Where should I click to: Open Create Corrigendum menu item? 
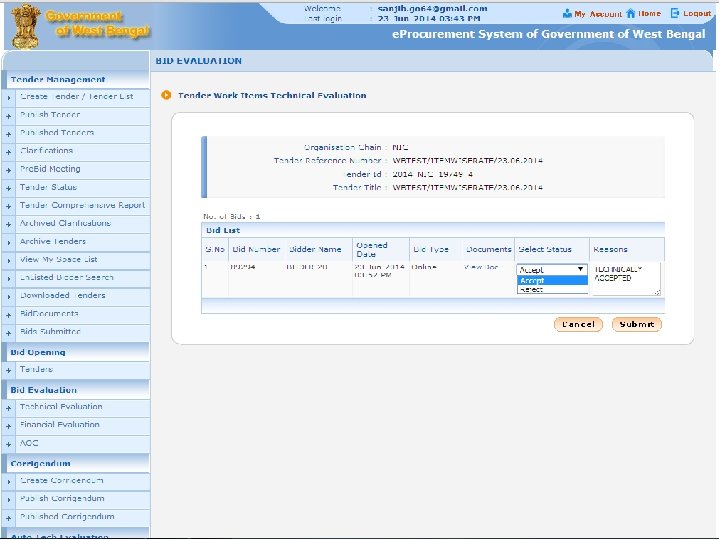pyautogui.click(x=62, y=481)
